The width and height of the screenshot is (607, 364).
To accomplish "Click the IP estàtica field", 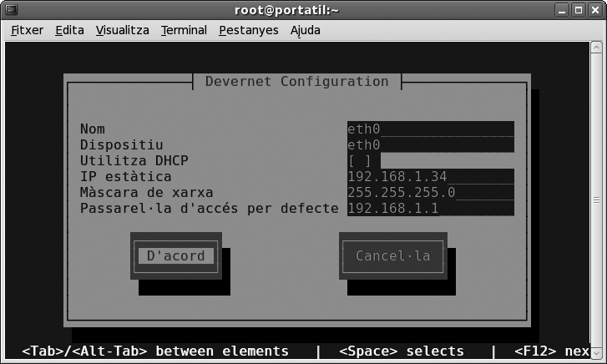I will pos(430,176).
